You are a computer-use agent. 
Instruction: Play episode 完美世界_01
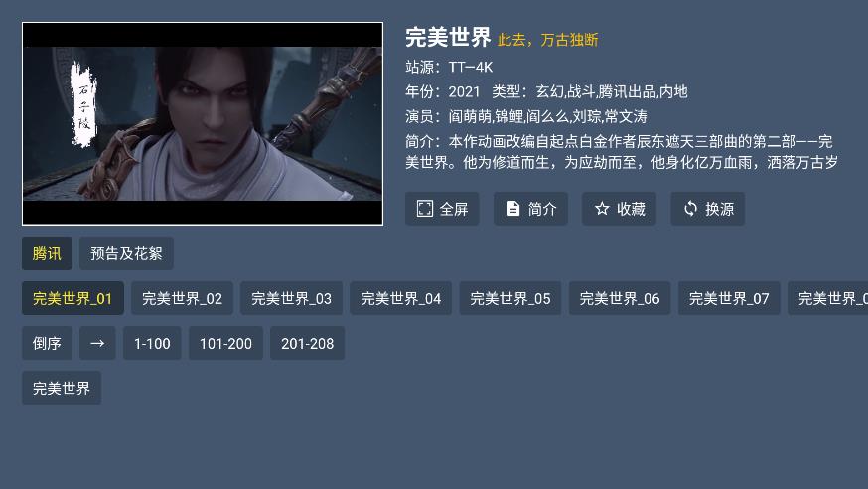click(72, 298)
